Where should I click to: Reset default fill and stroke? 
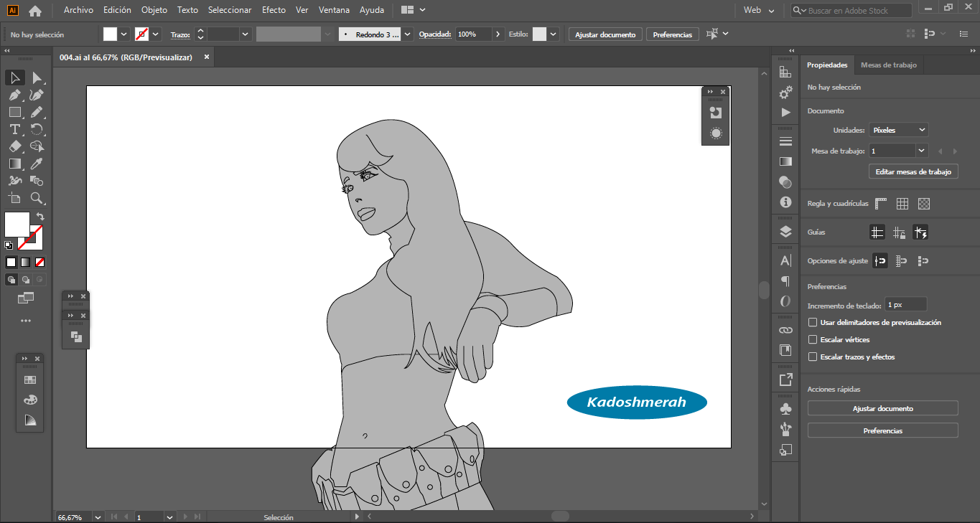(9, 245)
